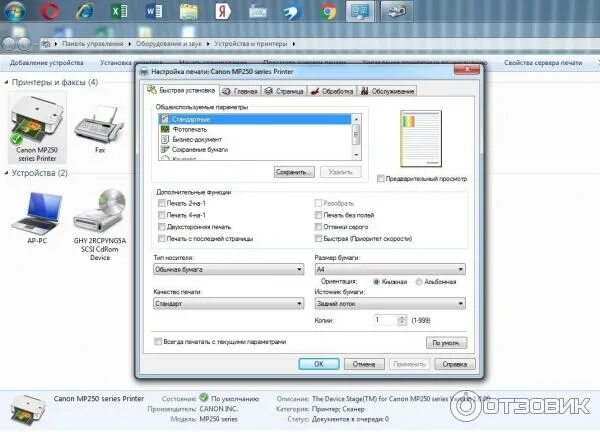Toggle duplex printing checkbox
Image resolution: width=600 pixels, height=432 pixels.
pos(161,227)
